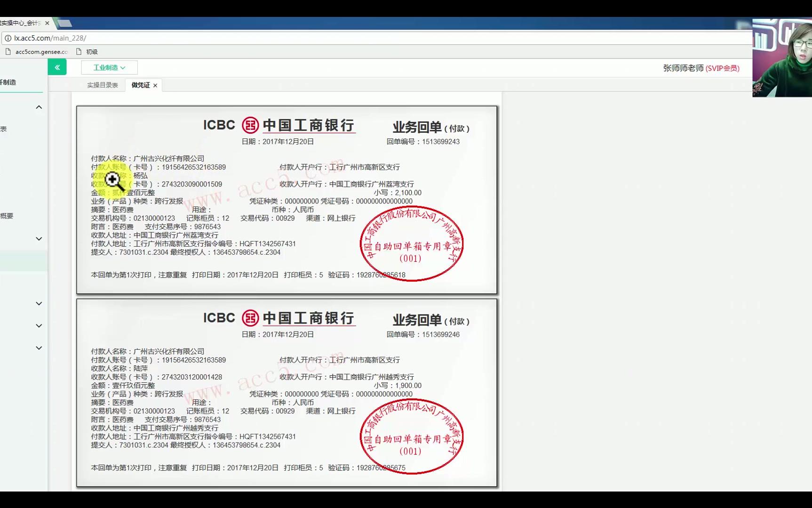This screenshot has width=812, height=508.
Task: Expand the bottom ∨ chevron in the sidebar
Action: click(x=39, y=347)
